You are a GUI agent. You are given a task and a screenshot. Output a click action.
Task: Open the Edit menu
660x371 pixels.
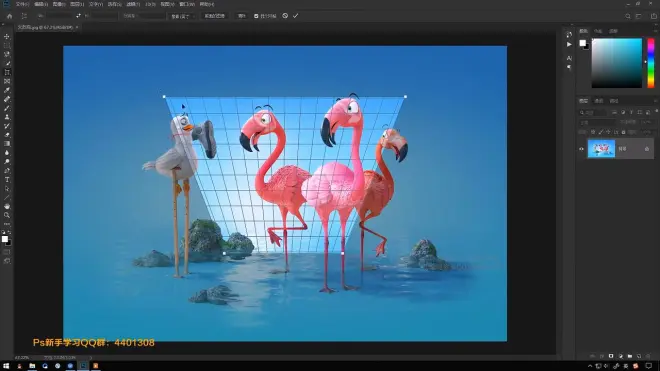coord(41,4)
